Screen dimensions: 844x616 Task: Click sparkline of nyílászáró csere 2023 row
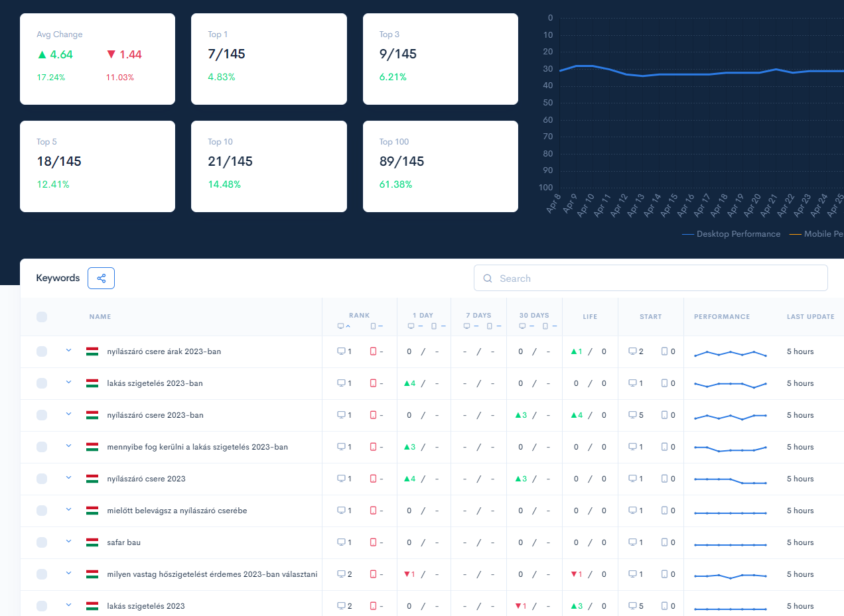pyautogui.click(x=731, y=481)
